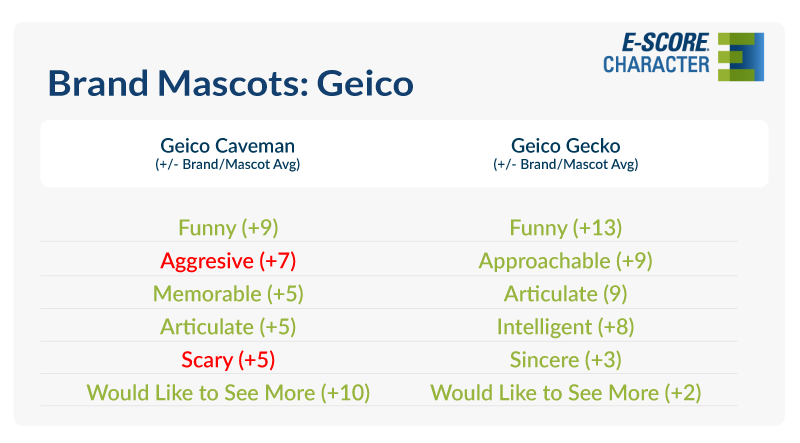The image size is (800, 443).
Task: Click the red Aggresive (+7) attribute
Action: (x=228, y=261)
